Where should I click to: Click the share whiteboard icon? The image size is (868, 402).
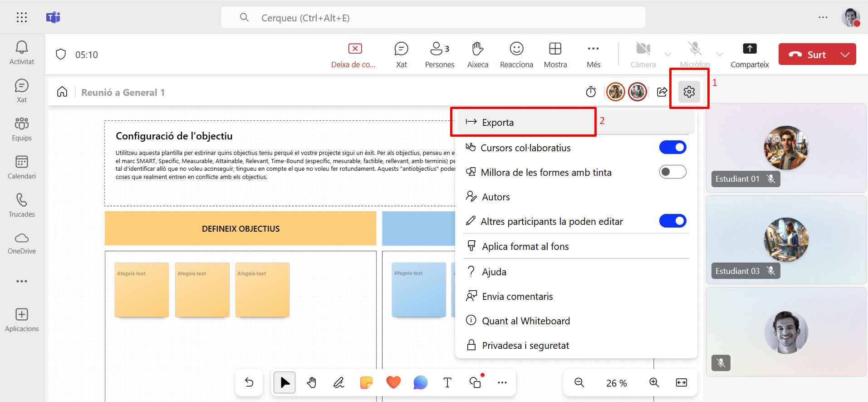(662, 92)
